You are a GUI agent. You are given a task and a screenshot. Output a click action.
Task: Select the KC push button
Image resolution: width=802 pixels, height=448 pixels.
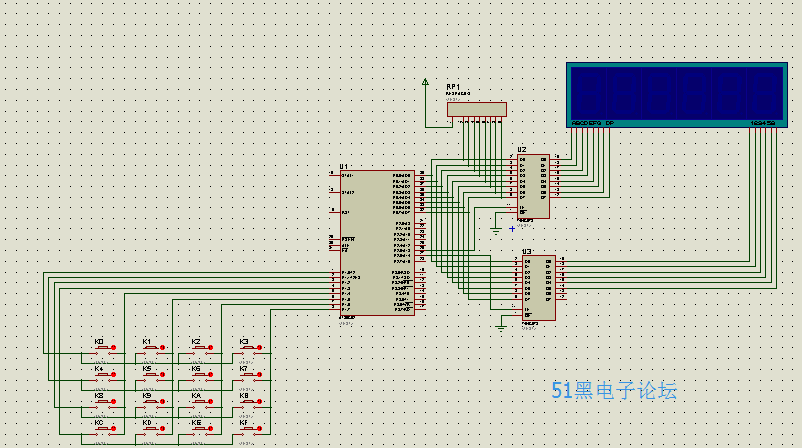(x=102, y=431)
